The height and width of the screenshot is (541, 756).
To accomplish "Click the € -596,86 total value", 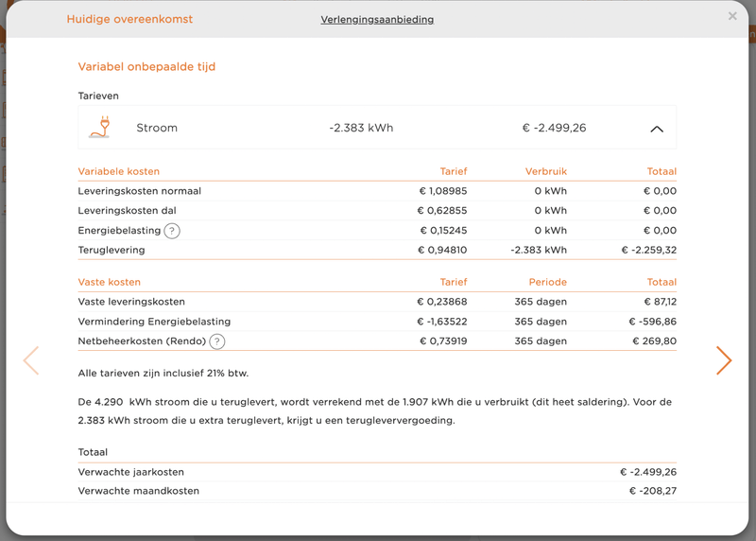I will (653, 322).
